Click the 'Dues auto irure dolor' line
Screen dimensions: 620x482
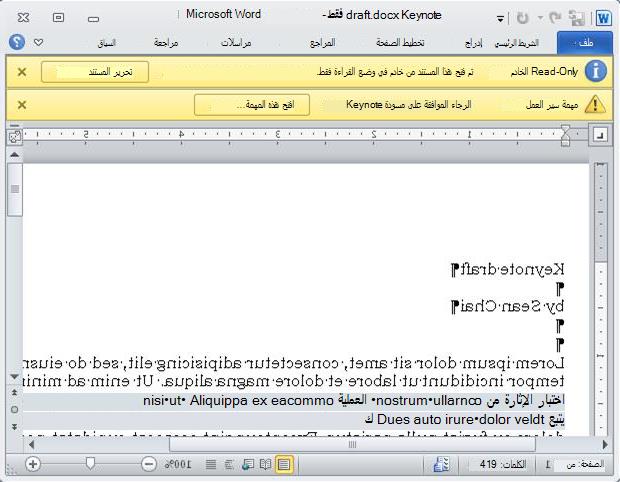pyautogui.click(x=465, y=420)
